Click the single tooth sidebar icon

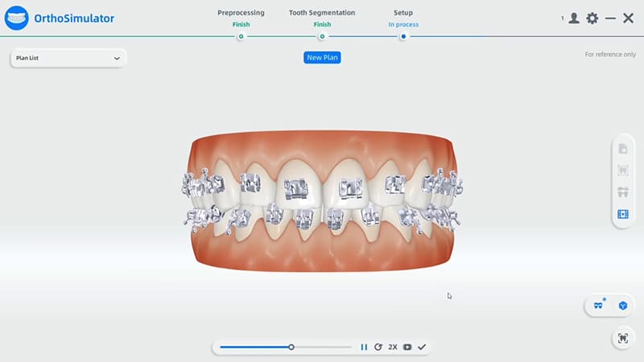[623, 171]
